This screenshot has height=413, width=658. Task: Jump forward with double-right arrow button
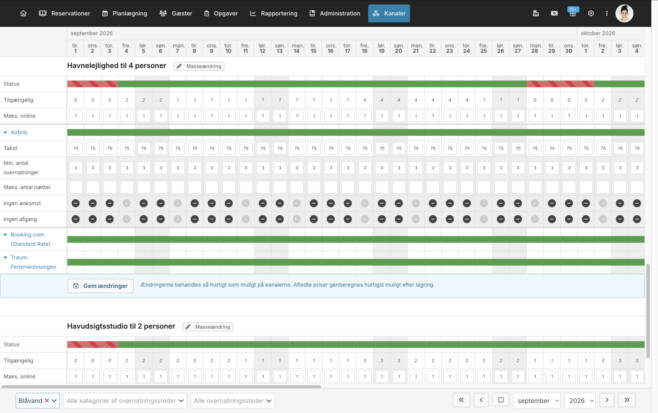[627, 400]
